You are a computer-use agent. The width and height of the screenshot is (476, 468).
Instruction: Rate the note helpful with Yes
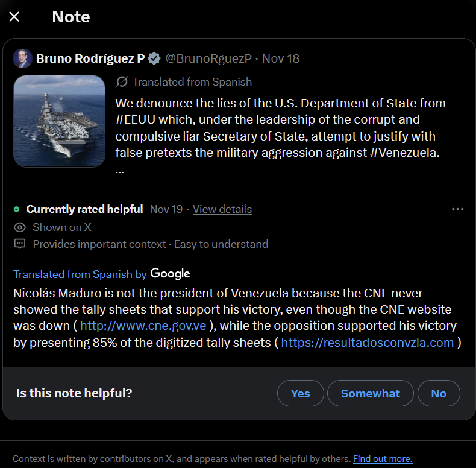point(300,393)
